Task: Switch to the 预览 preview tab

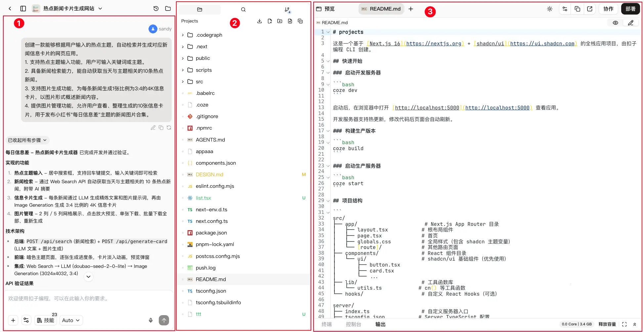Action: (x=325, y=9)
